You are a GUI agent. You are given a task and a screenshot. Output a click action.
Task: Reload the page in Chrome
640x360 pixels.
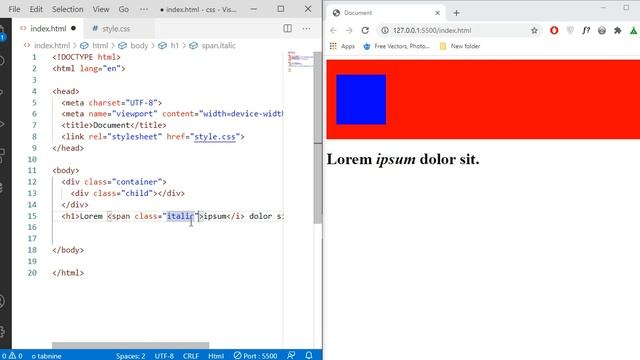coord(365,30)
